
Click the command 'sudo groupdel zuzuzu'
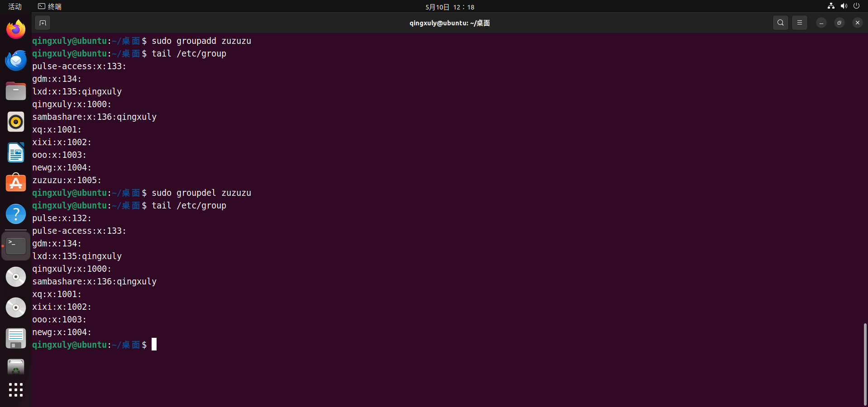[x=201, y=193]
